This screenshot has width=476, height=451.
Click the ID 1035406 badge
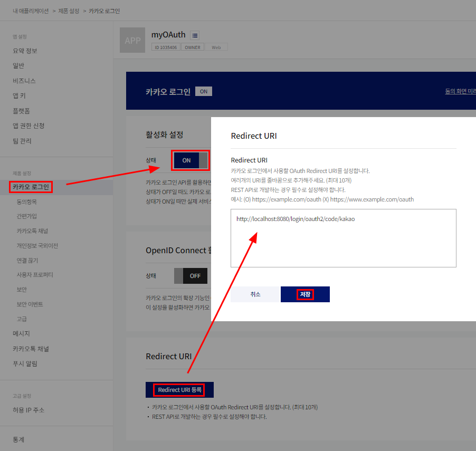(x=166, y=47)
